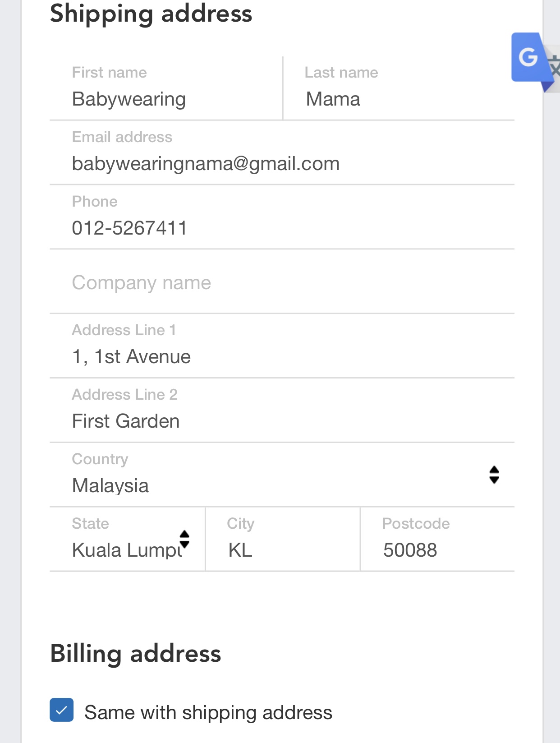The width and height of the screenshot is (560, 743).
Task: Focus the Phone number field
Action: (x=282, y=217)
